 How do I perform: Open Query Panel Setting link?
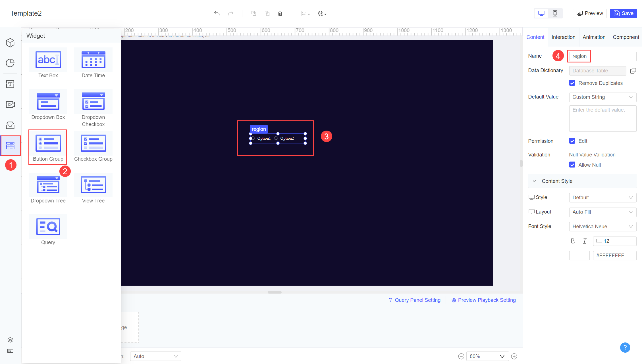(x=414, y=300)
